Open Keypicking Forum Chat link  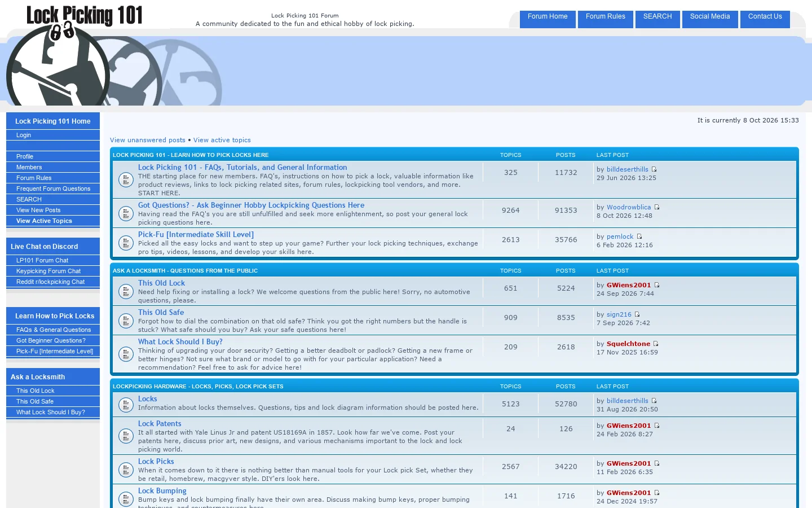tap(53, 271)
